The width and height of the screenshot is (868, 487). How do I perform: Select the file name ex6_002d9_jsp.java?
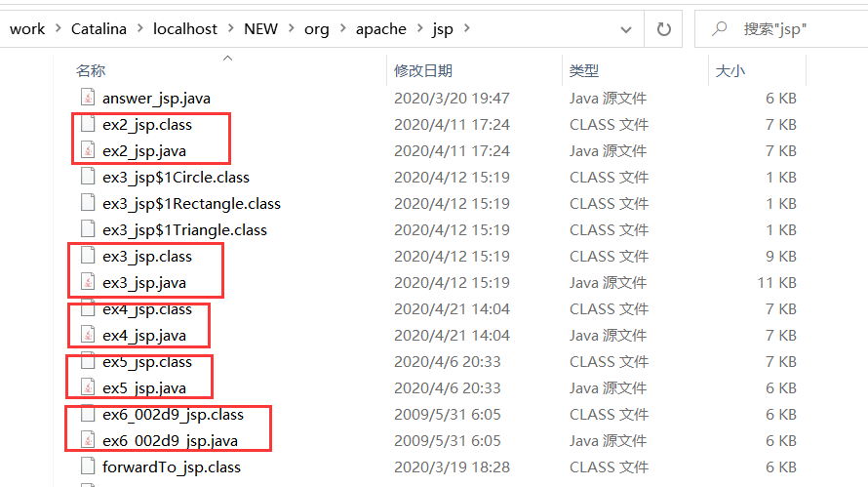click(x=170, y=441)
